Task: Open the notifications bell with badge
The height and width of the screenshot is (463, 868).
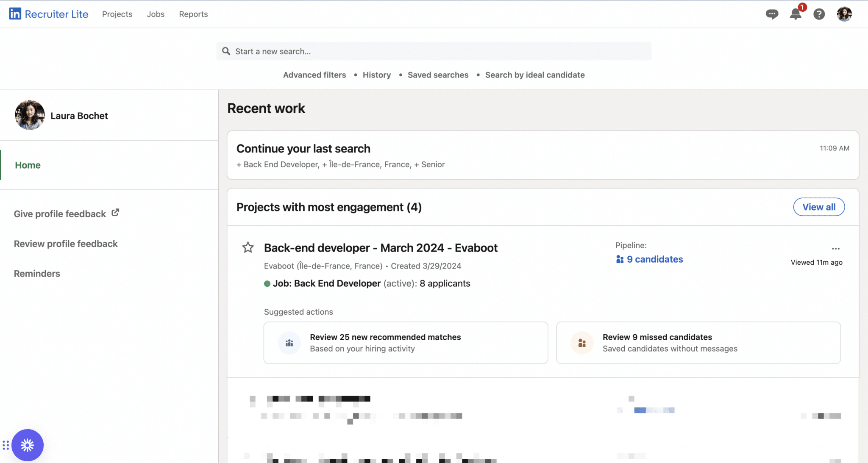Action: click(796, 14)
